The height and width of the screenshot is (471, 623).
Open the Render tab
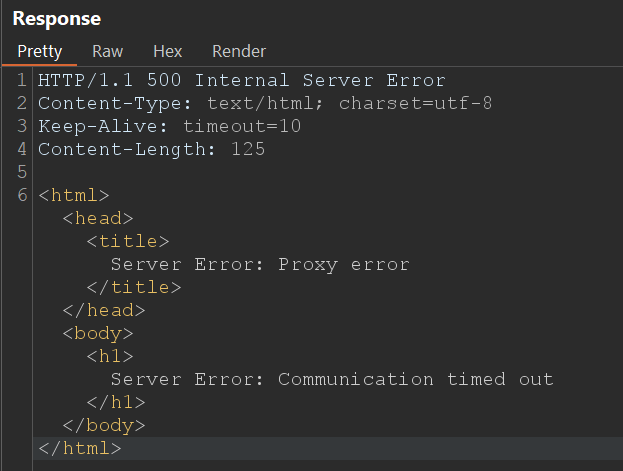(x=239, y=51)
